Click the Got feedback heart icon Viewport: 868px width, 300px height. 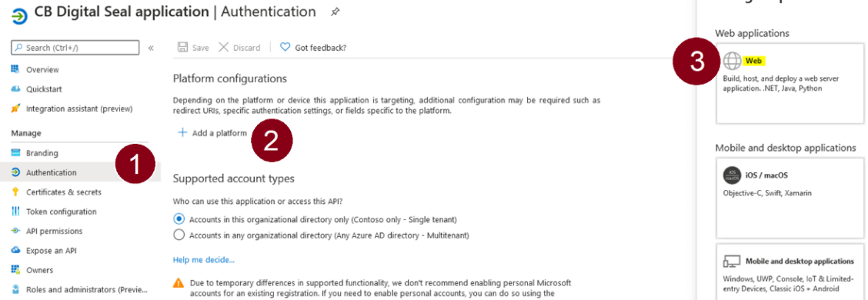click(x=285, y=48)
